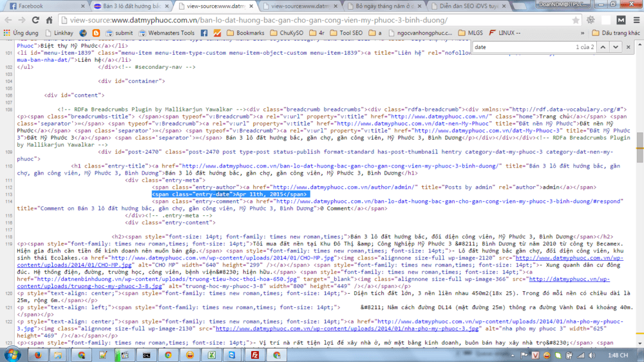This screenshot has height=362, width=644.
Task: Open the Tool SEO bookmark folder
Action: [346, 33]
